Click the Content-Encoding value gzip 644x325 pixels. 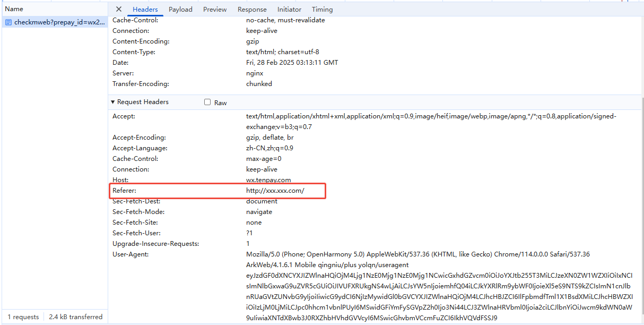[252, 41]
